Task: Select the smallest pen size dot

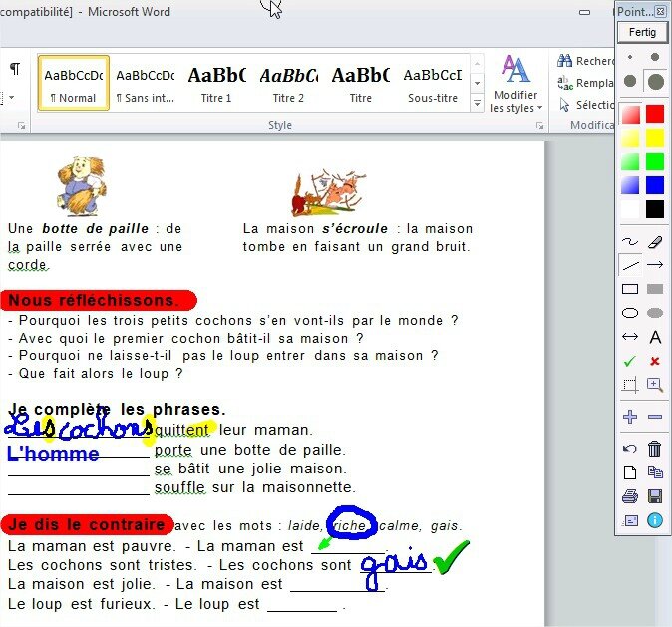Action: [630, 58]
